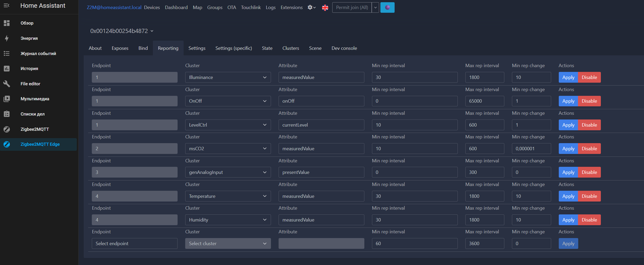
Task: Disable the Illuminance reporting row
Action: (590, 77)
